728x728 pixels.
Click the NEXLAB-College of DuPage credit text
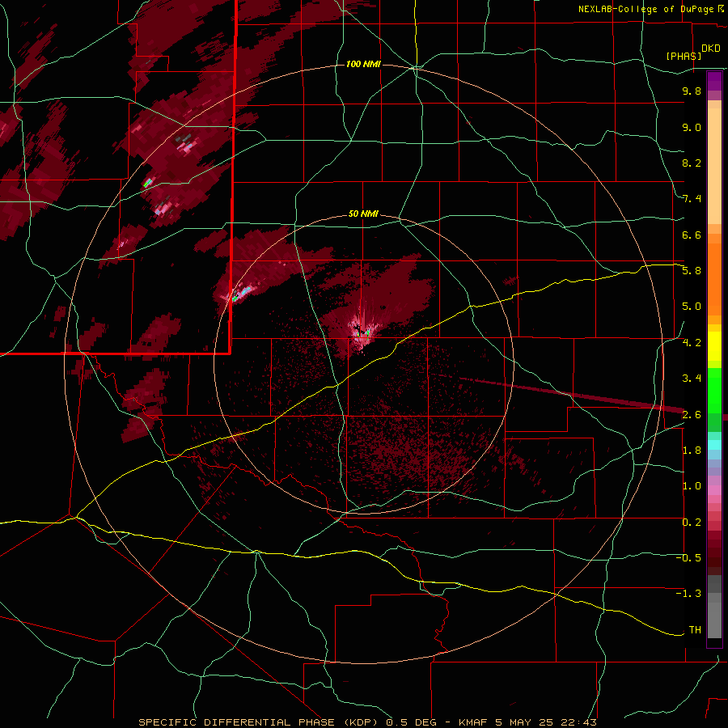pos(645,9)
